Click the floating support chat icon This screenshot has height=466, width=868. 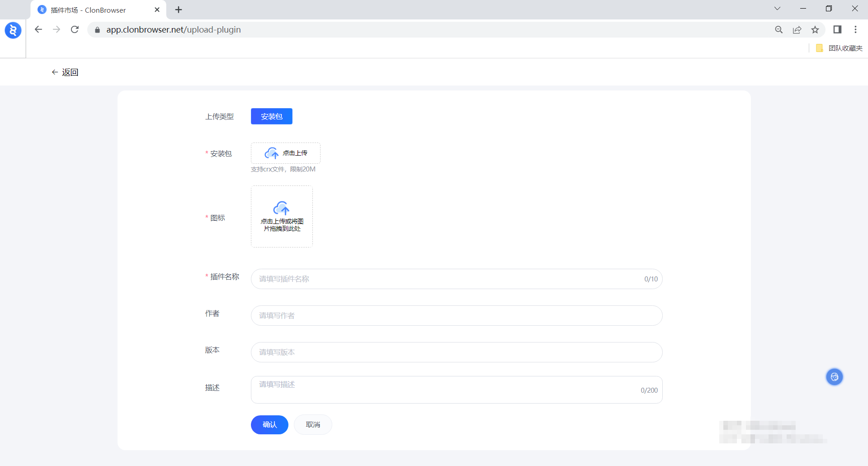click(834, 377)
